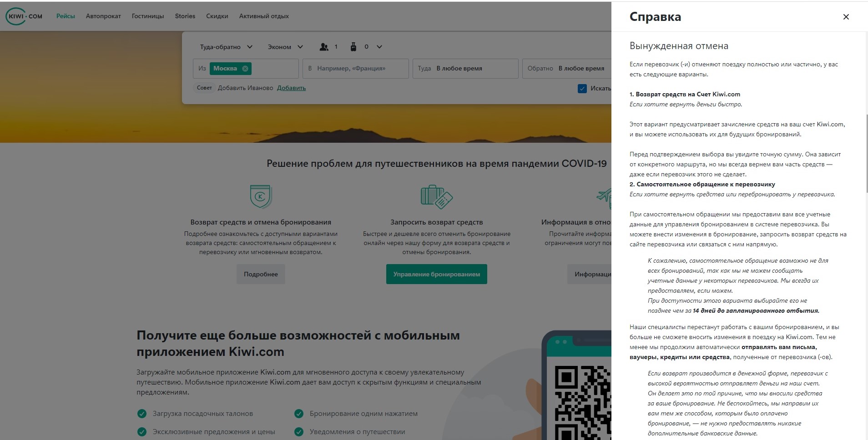This screenshot has height=440, width=868.
Task: Click the Kiwi.com logo
Action: [x=24, y=16]
